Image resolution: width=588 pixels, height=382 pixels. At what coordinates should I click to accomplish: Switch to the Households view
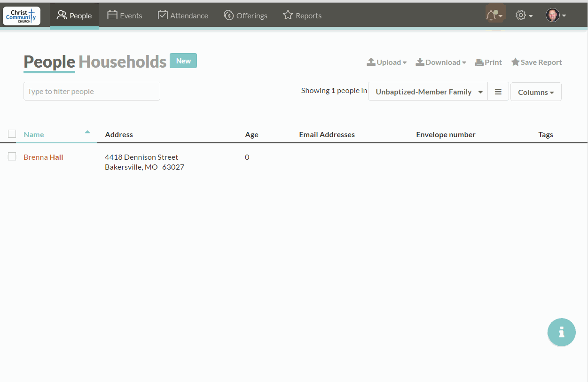tap(122, 62)
